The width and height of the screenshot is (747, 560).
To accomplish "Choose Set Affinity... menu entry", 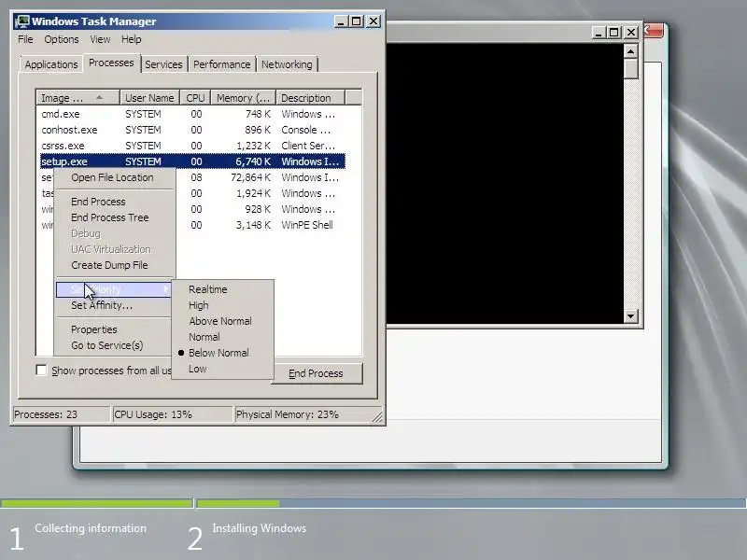I will 102,305.
